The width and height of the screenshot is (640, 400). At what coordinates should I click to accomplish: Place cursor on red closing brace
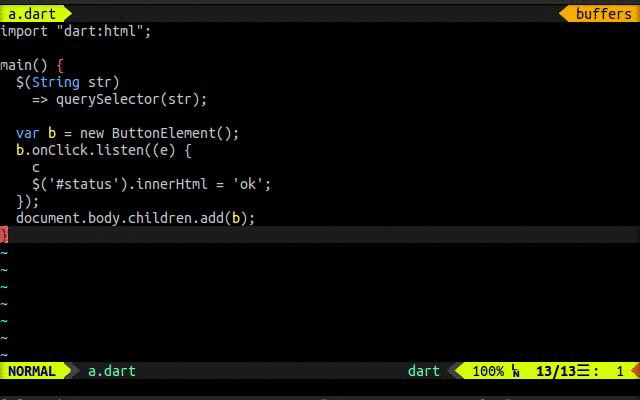pyautogui.click(x=4, y=235)
